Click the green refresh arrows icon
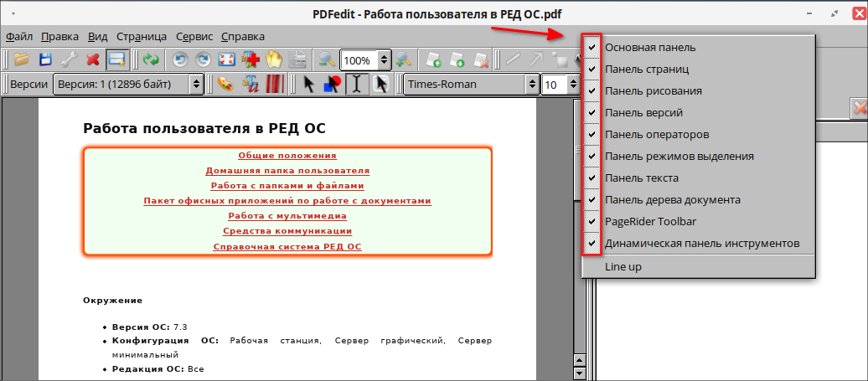 point(151,59)
